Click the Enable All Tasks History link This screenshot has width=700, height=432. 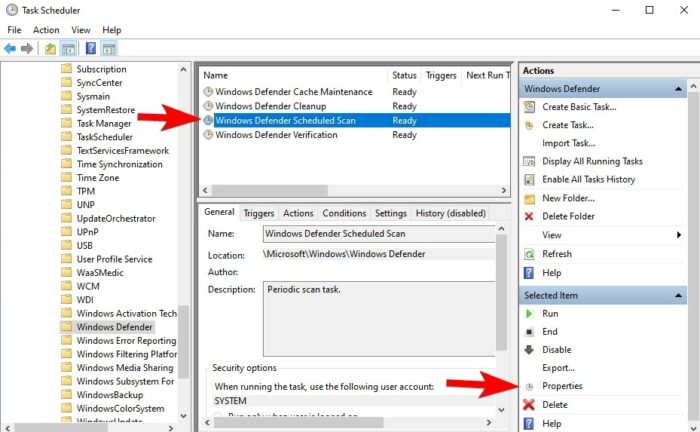click(588, 179)
